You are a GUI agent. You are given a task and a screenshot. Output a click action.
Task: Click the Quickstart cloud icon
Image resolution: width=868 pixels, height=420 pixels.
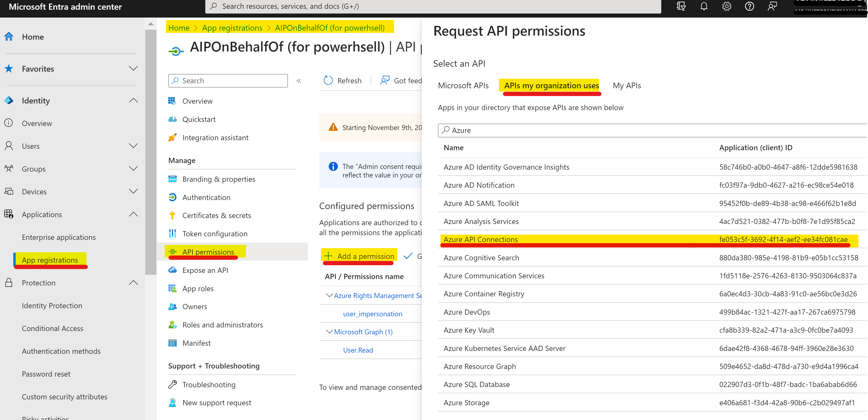coord(173,119)
